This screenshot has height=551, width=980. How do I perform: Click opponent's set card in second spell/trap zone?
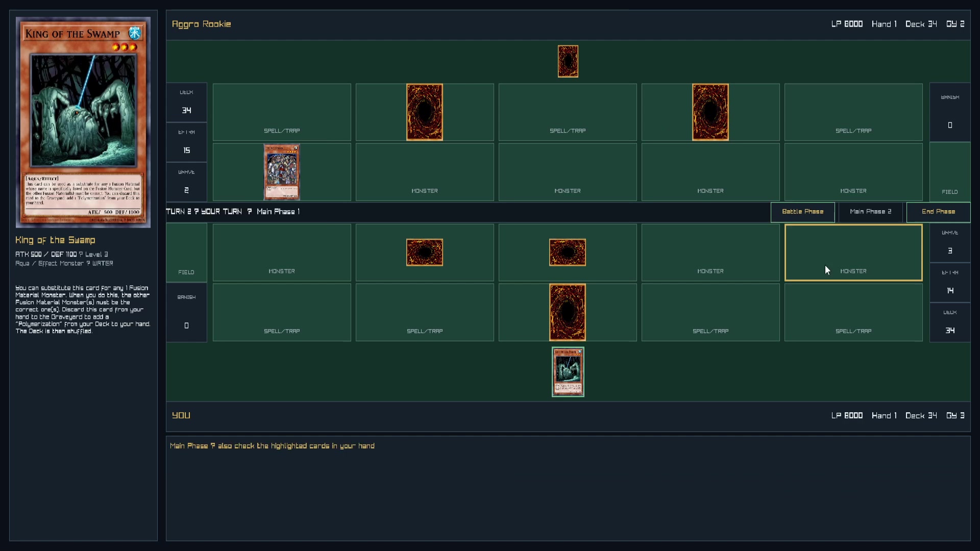click(x=425, y=112)
